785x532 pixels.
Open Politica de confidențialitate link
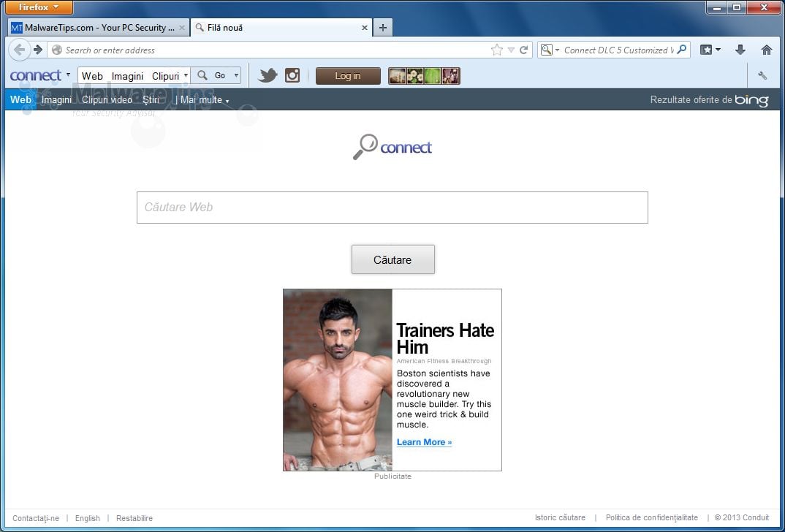[652, 517]
